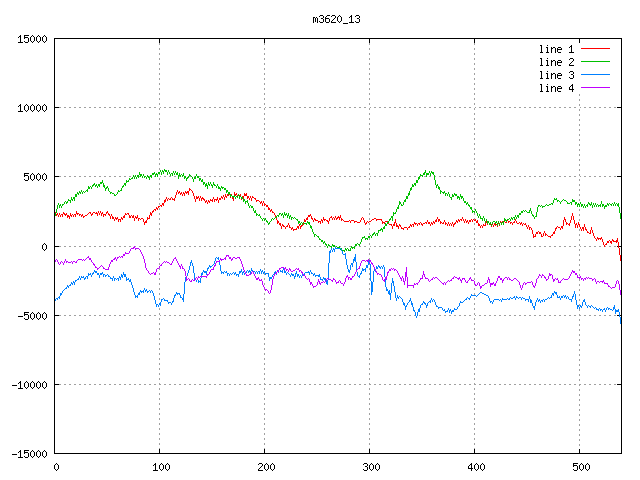Click the 400 x-axis tick label
The width and height of the screenshot is (640, 480).
click(x=475, y=467)
